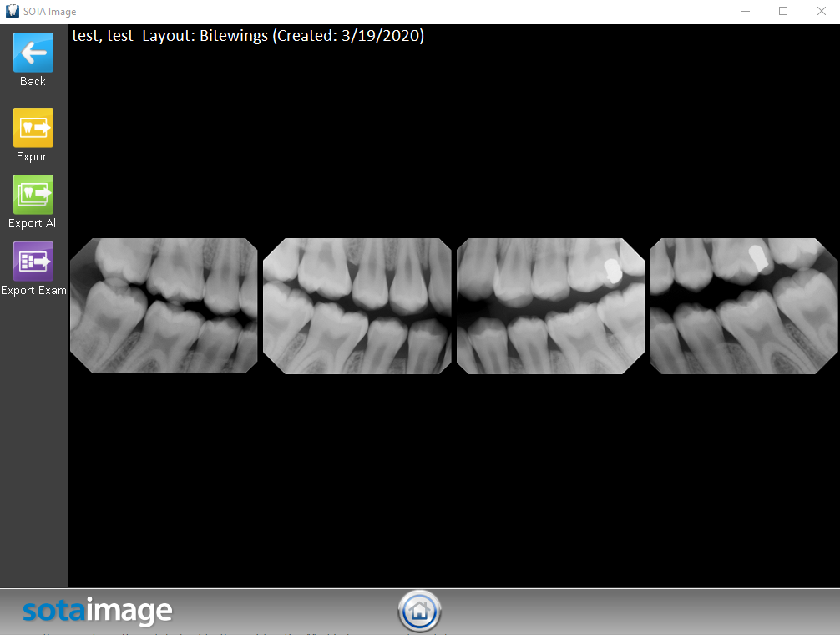Open the rightmost bitewing x-ray image
Image resolution: width=840 pixels, height=635 pixels.
tap(743, 306)
